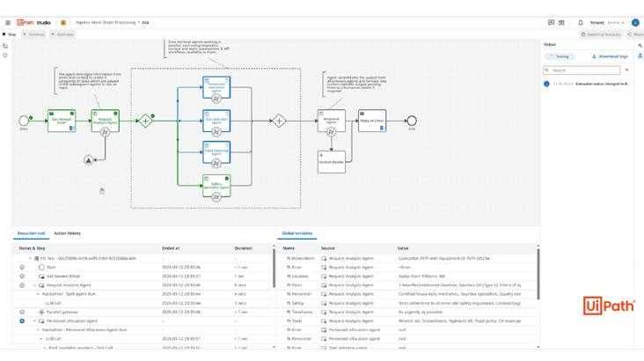Viewport: 644px width, 361px height.
Task: Select the Human Review task node
Action: [x=332, y=162]
